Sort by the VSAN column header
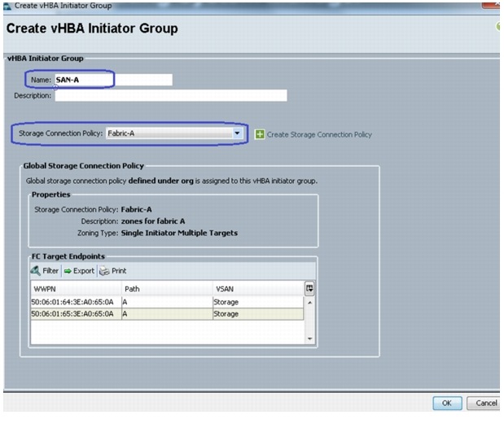 [x=258, y=289]
